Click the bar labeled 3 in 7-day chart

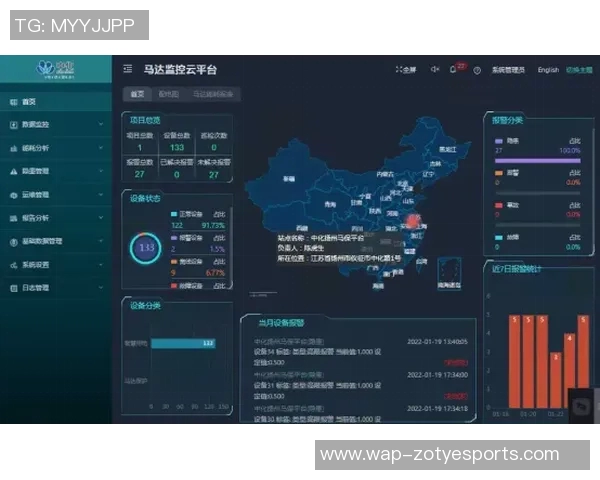pyautogui.click(x=556, y=380)
